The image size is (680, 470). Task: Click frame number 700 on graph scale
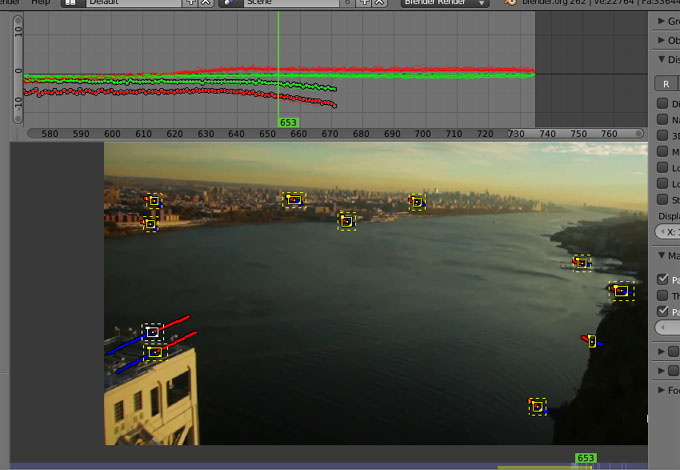pyautogui.click(x=423, y=134)
